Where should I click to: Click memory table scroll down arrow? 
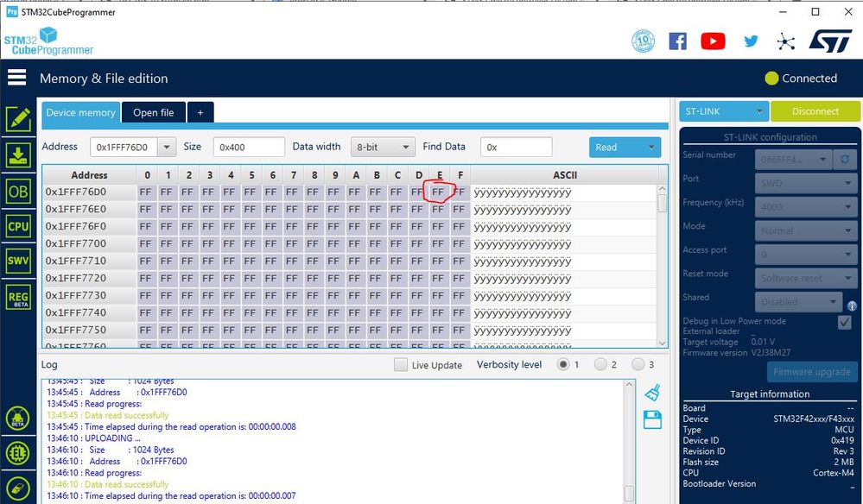(x=662, y=343)
